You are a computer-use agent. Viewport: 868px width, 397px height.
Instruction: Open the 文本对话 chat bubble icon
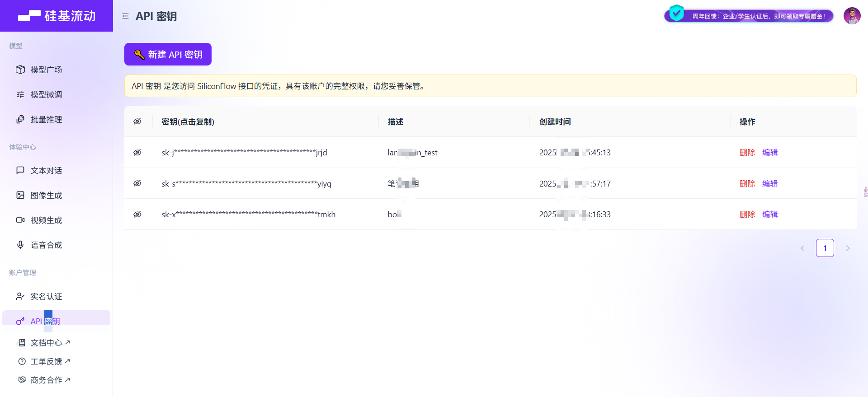point(20,170)
